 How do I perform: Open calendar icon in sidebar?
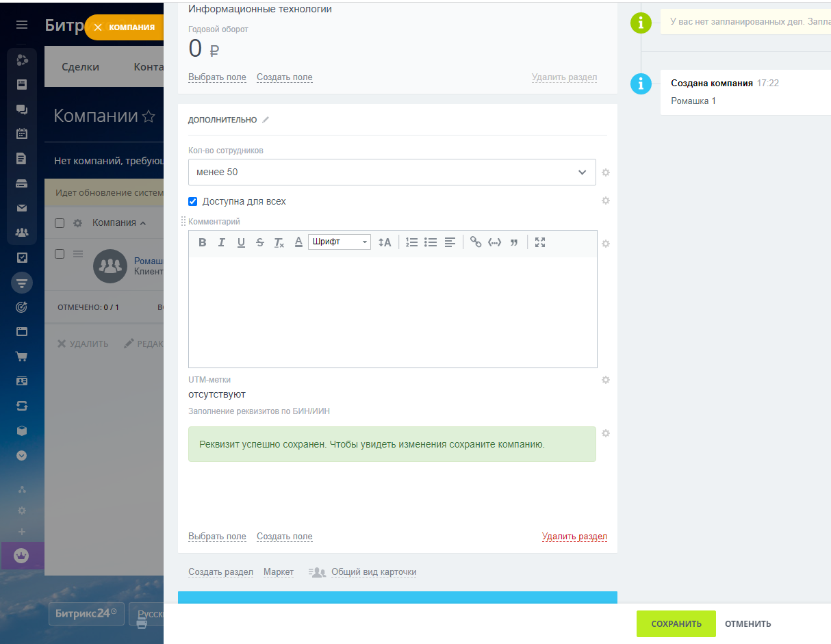pos(22,134)
